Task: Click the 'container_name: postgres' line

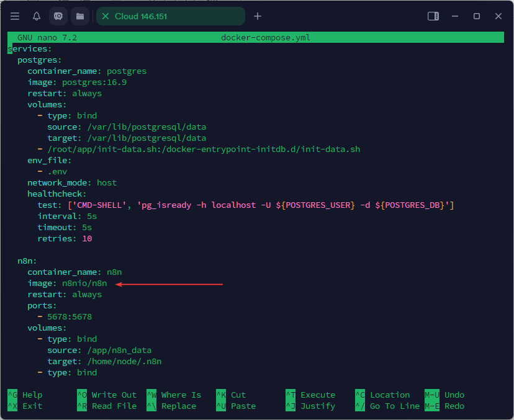Action: (x=87, y=71)
